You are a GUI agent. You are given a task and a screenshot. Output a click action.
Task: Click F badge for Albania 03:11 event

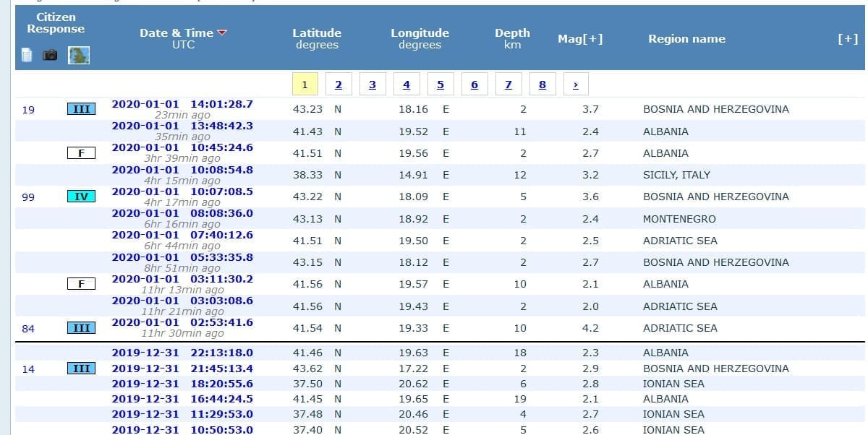point(81,284)
